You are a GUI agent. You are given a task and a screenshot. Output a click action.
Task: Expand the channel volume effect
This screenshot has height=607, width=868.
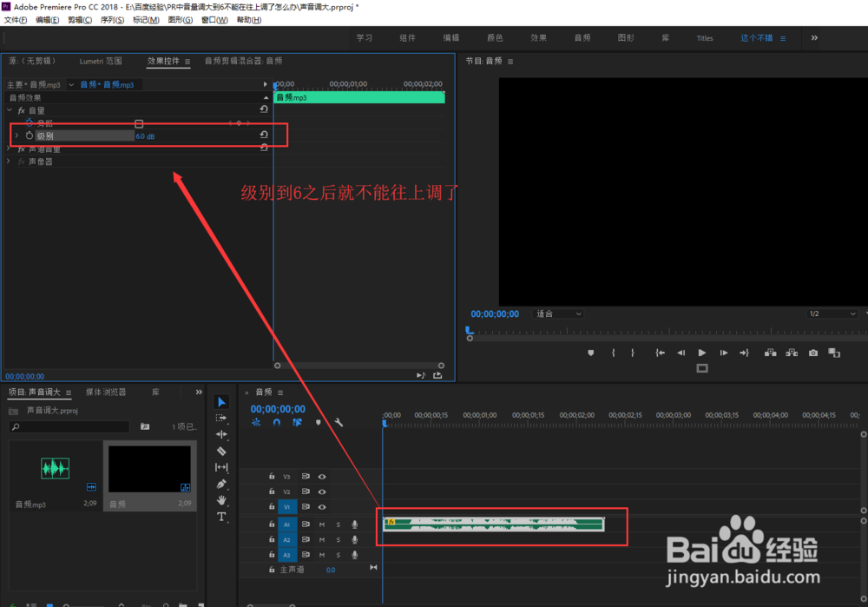click(9, 149)
